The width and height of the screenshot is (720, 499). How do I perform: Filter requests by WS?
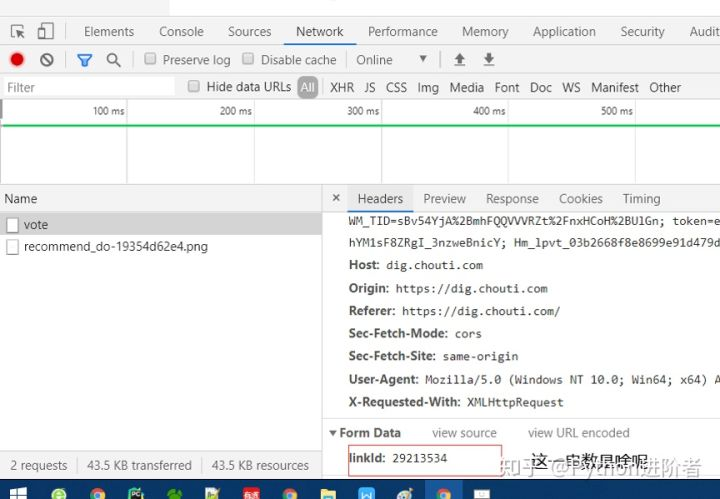(571, 87)
